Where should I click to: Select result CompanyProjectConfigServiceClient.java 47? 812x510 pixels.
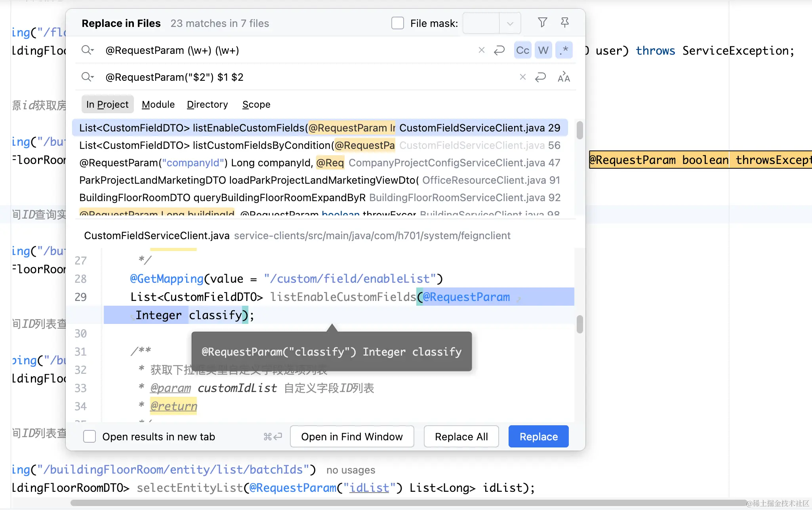pos(320,163)
